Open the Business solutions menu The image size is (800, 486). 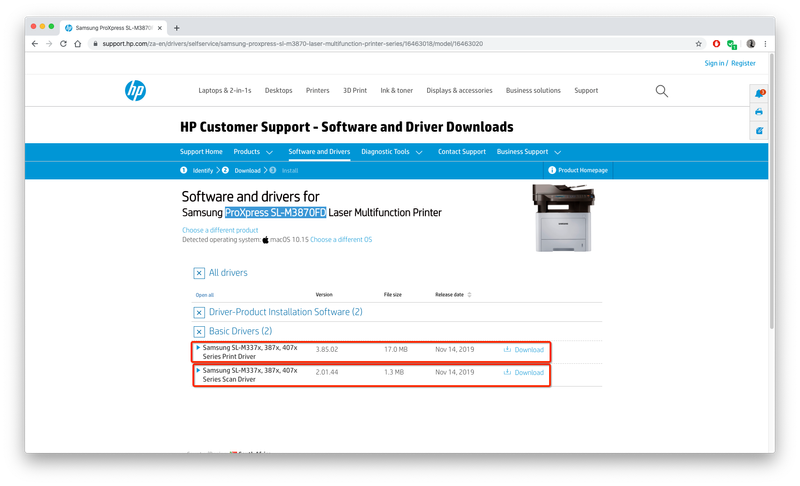click(x=533, y=90)
